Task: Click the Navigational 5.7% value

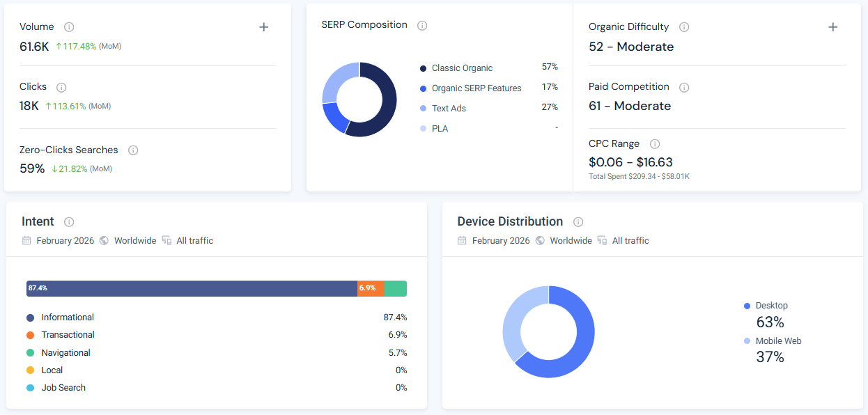Action: 398,353
